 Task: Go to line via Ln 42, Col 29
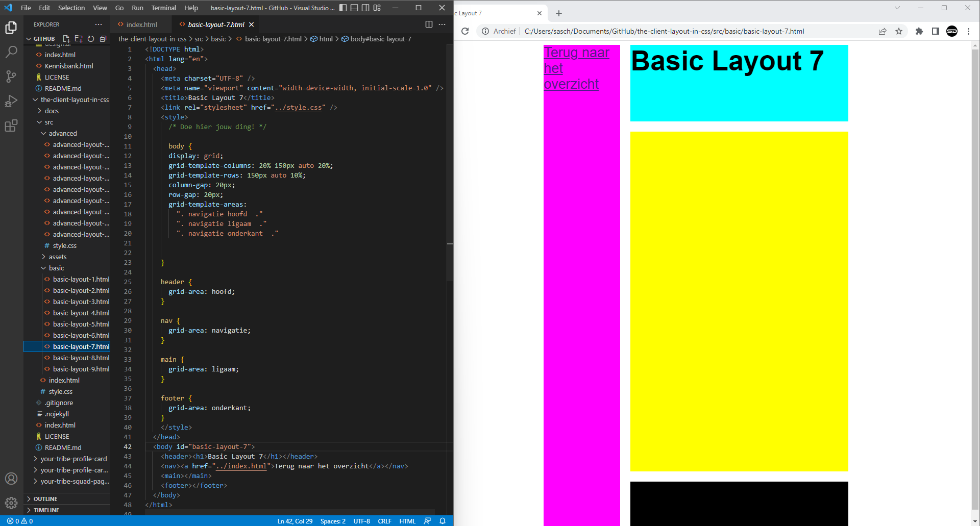point(295,521)
